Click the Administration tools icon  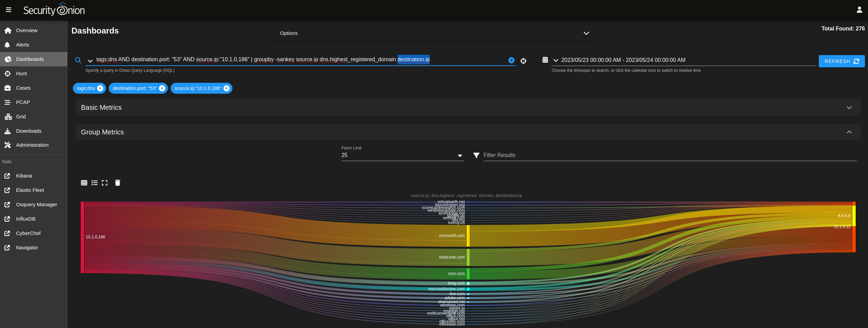[x=8, y=145]
